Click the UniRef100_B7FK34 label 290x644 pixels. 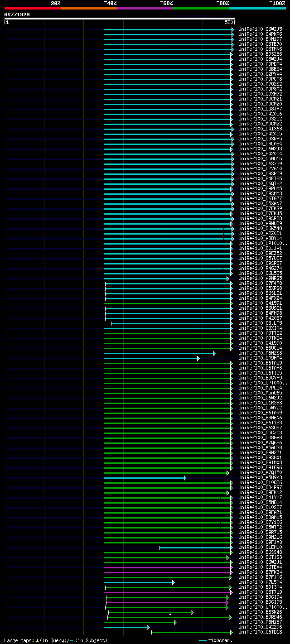point(260,572)
